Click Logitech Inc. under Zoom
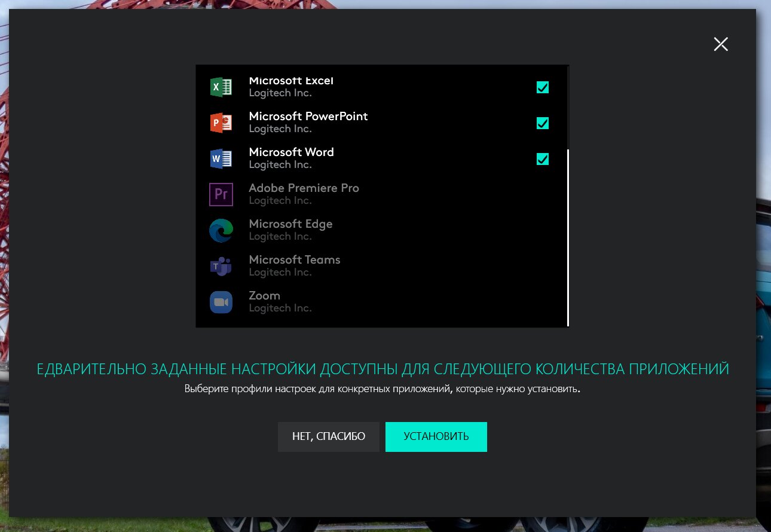Screen dimensions: 771x532 point(280,308)
